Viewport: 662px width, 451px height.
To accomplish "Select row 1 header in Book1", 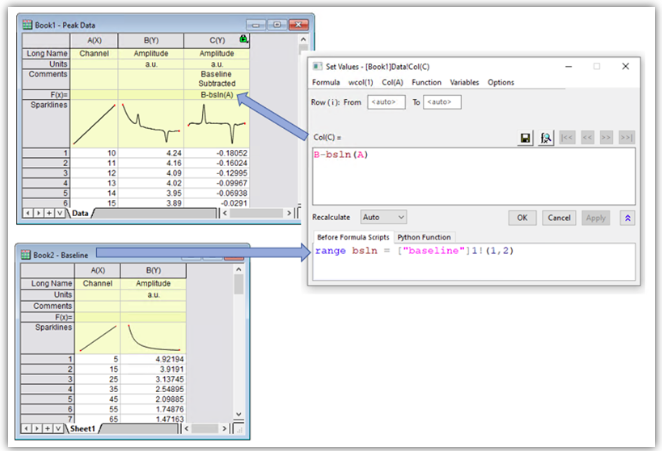I will coord(46,153).
